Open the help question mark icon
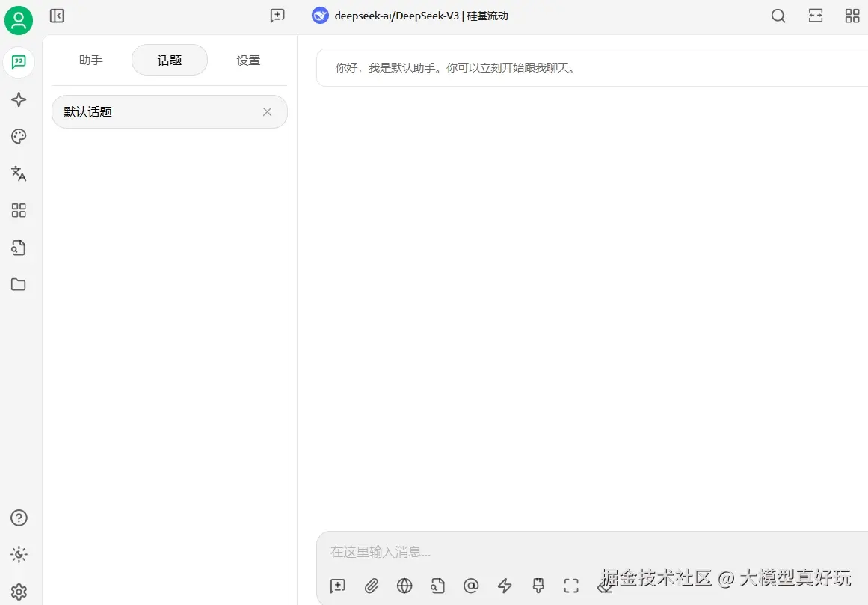This screenshot has height=605, width=868. click(x=19, y=518)
